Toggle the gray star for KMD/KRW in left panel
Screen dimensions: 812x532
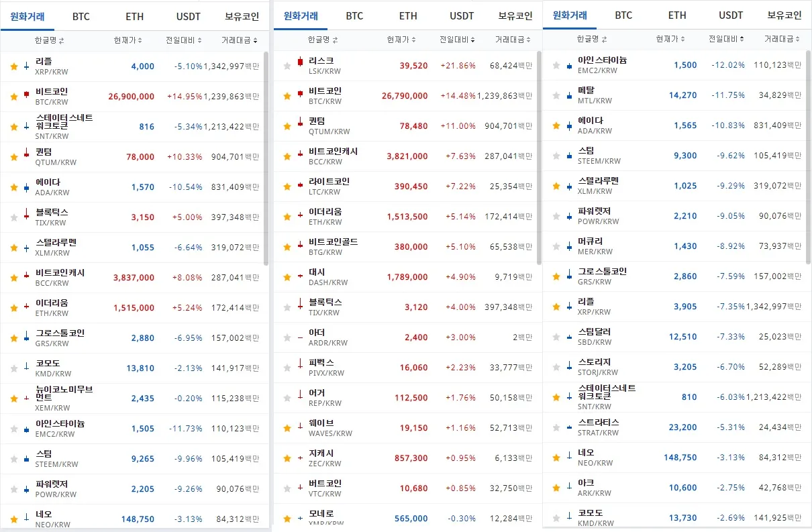click(x=14, y=368)
